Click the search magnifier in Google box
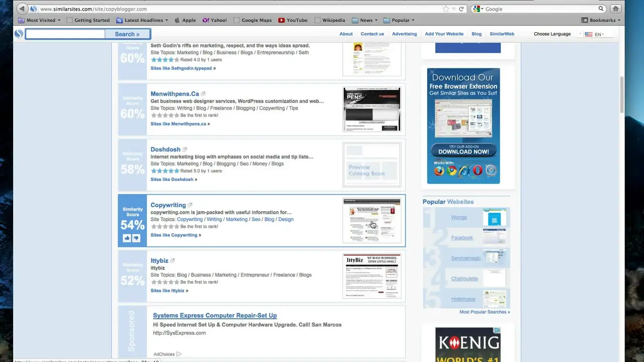The height and width of the screenshot is (362, 644). point(601,9)
